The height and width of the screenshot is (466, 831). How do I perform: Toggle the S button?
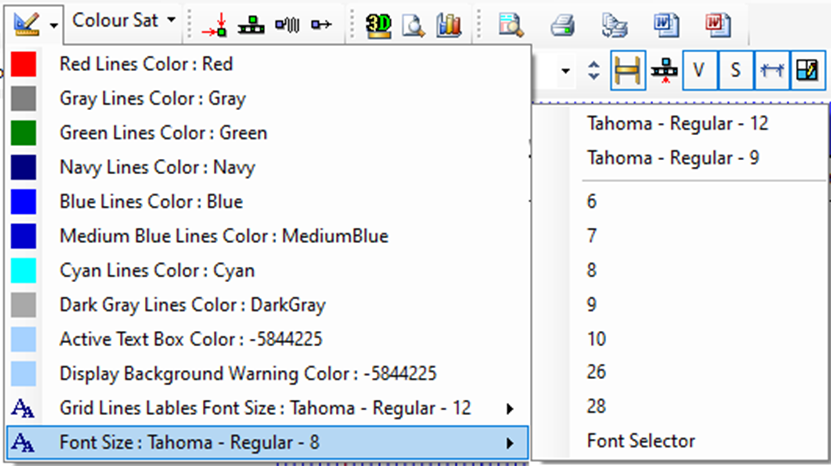pos(736,71)
